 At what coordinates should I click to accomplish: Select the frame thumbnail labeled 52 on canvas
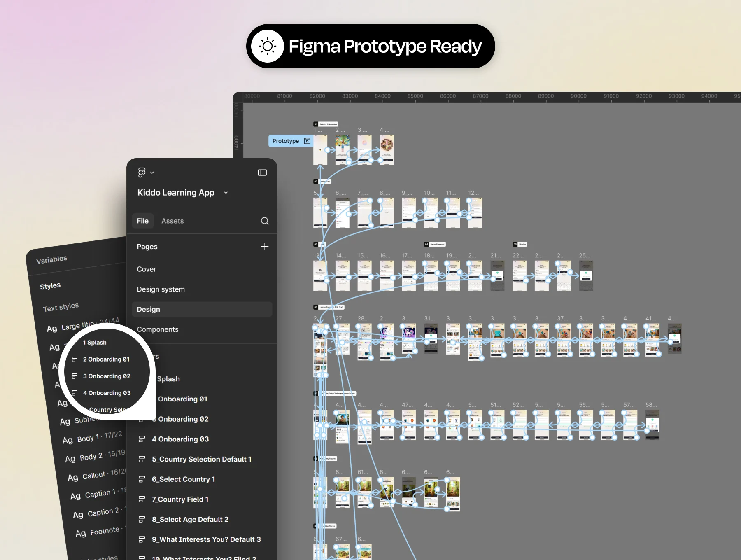520,425
